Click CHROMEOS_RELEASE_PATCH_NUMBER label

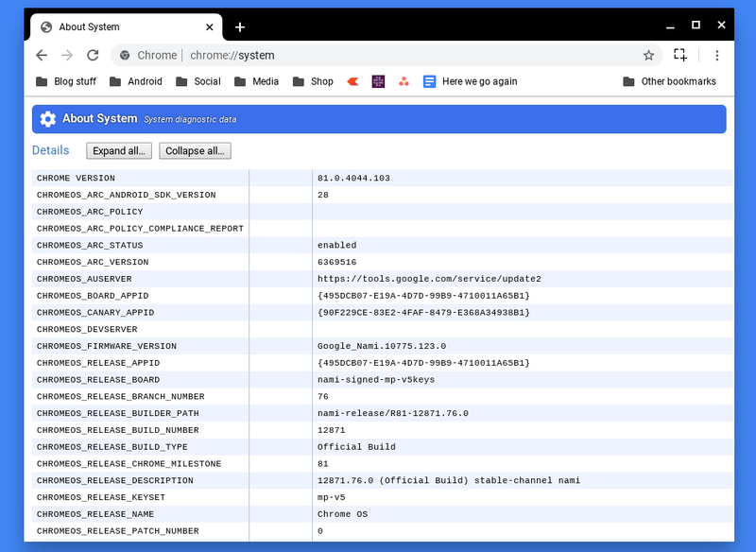point(117,531)
